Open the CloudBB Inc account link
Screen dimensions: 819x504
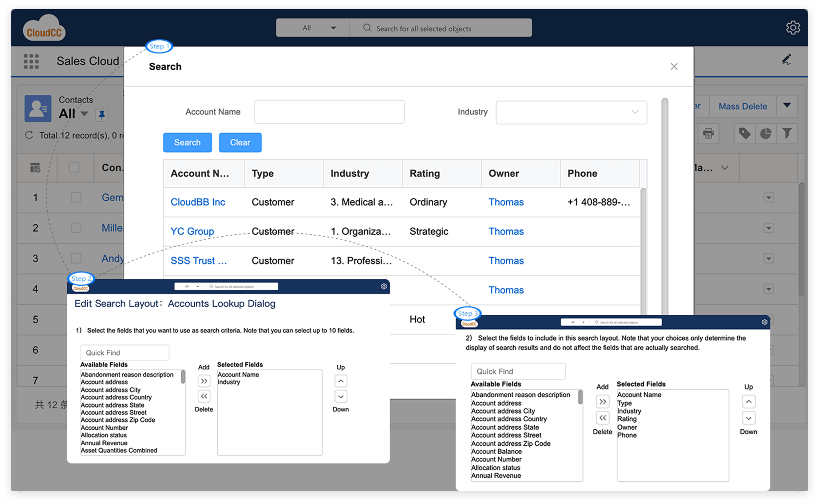[197, 202]
